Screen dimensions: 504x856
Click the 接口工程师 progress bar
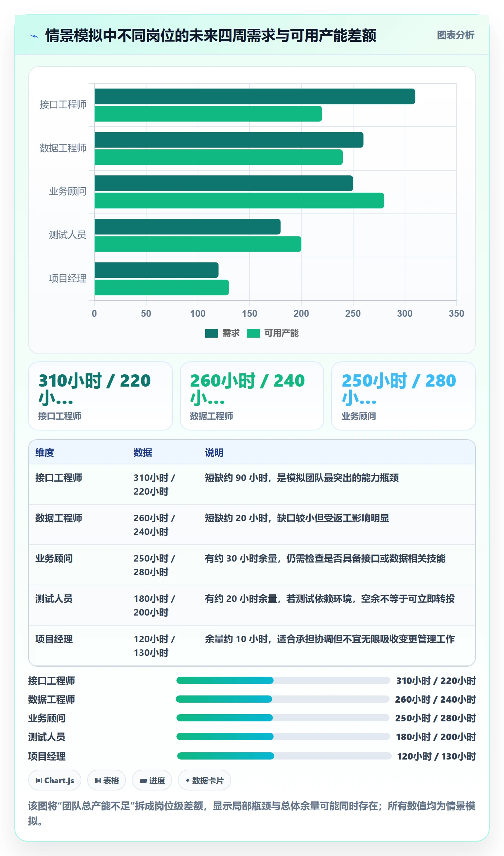tap(283, 680)
